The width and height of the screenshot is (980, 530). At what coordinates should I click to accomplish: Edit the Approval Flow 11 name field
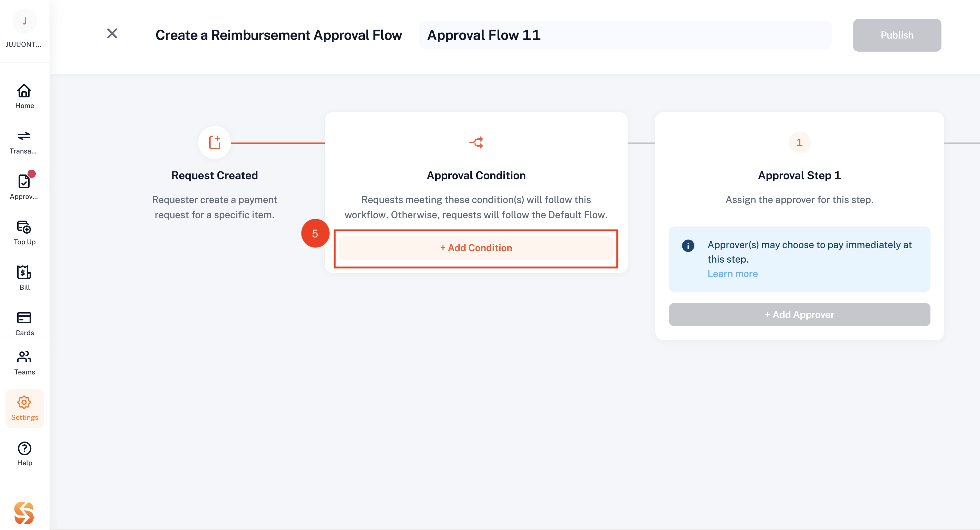pos(625,35)
